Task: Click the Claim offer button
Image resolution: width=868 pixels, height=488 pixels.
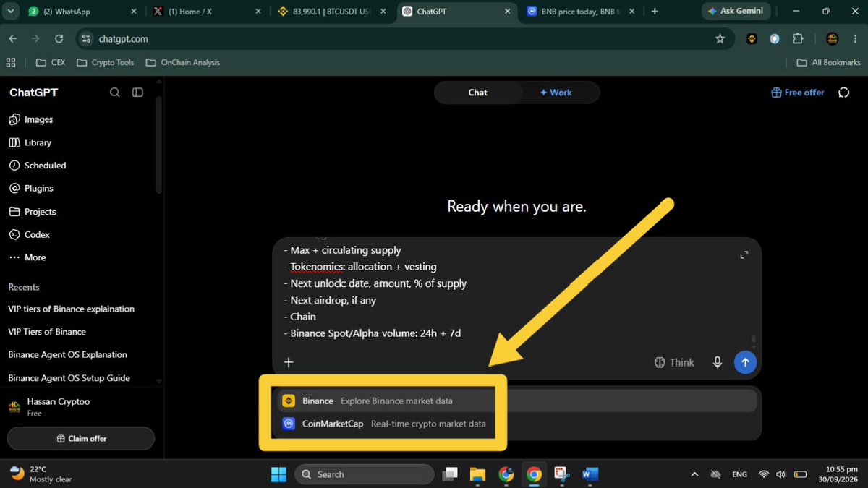Action: coord(81,439)
